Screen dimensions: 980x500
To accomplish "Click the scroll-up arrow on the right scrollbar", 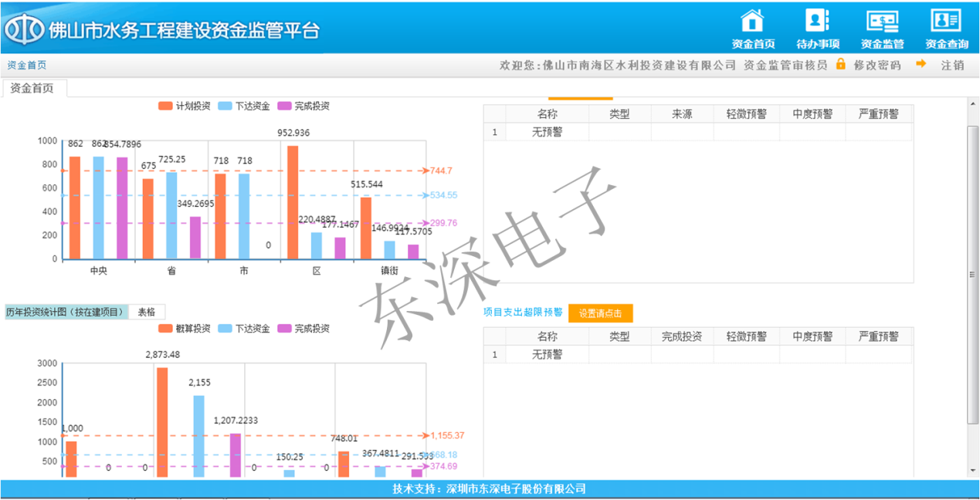I will point(973,103).
